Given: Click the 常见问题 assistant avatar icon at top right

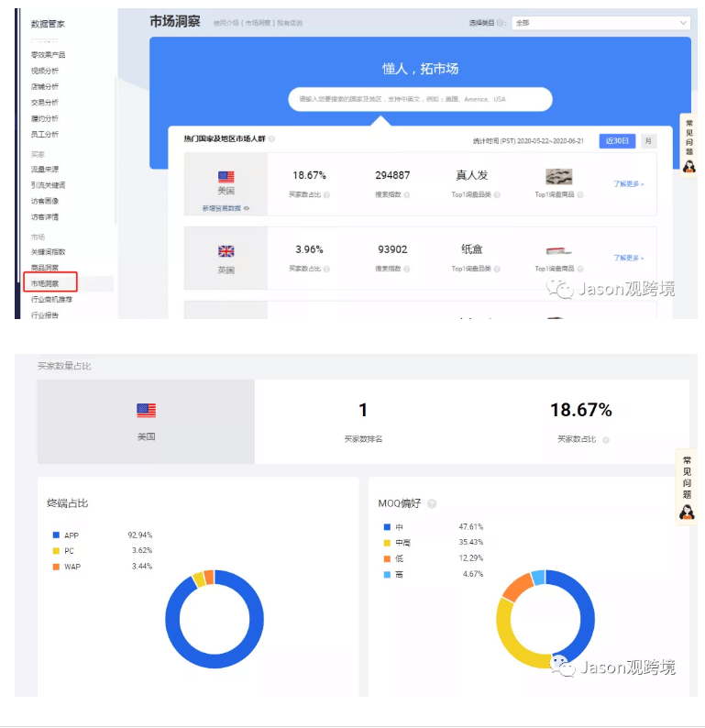Looking at the screenshot, I should tap(688, 166).
